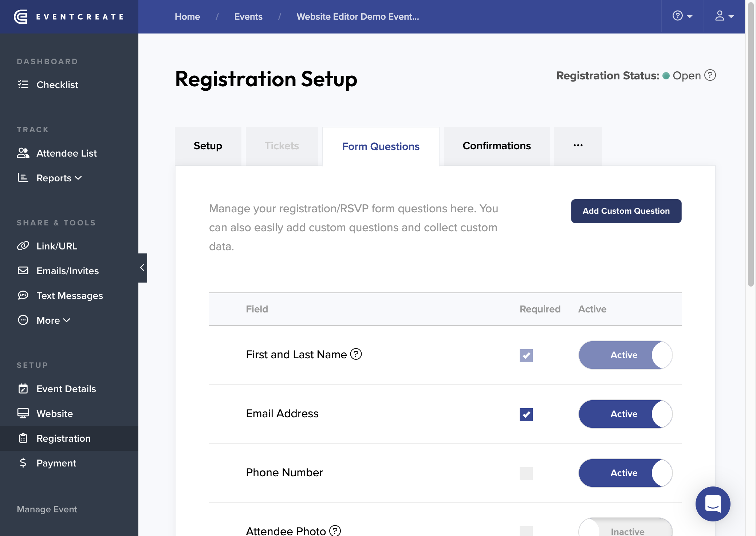Go to Attendee List
Image resolution: width=756 pixels, height=536 pixels.
[x=57, y=153]
